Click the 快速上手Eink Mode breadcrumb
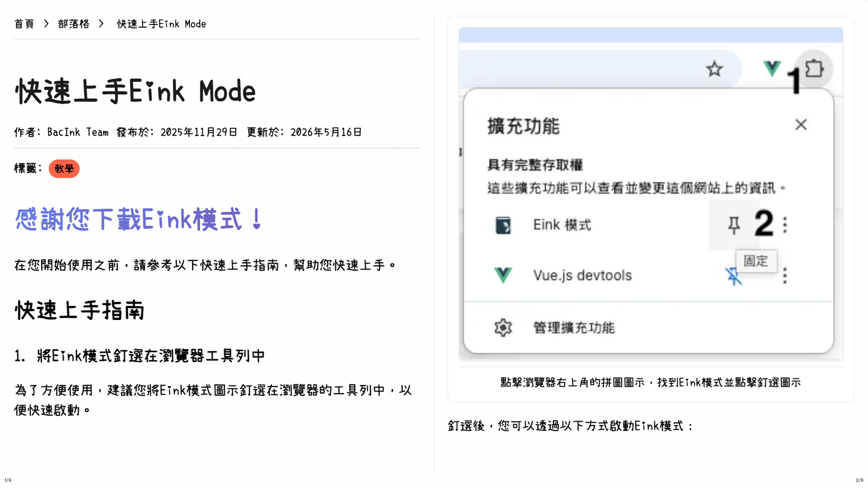This screenshot has height=488, width=868. tap(162, 24)
